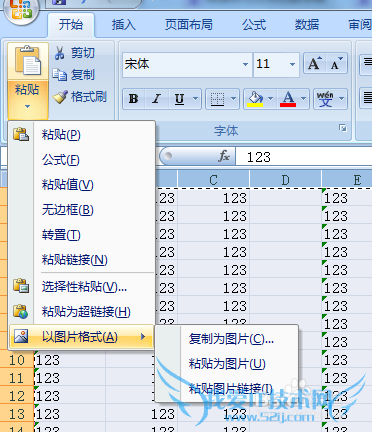
Task: Switch to the 审阅 (Review) tab
Action: pos(359,25)
